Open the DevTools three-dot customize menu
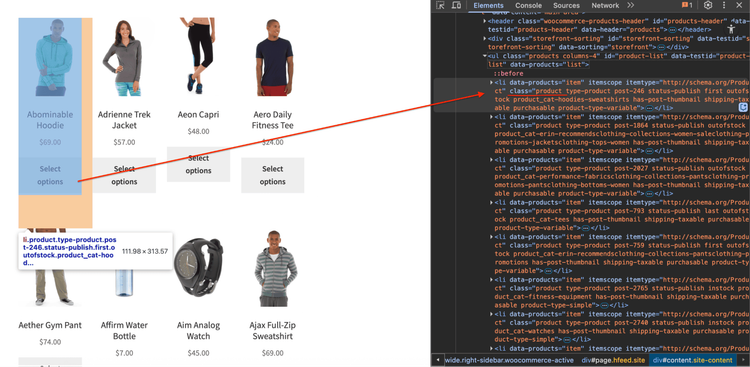Viewport: 750px width, 367px height. [x=724, y=5]
